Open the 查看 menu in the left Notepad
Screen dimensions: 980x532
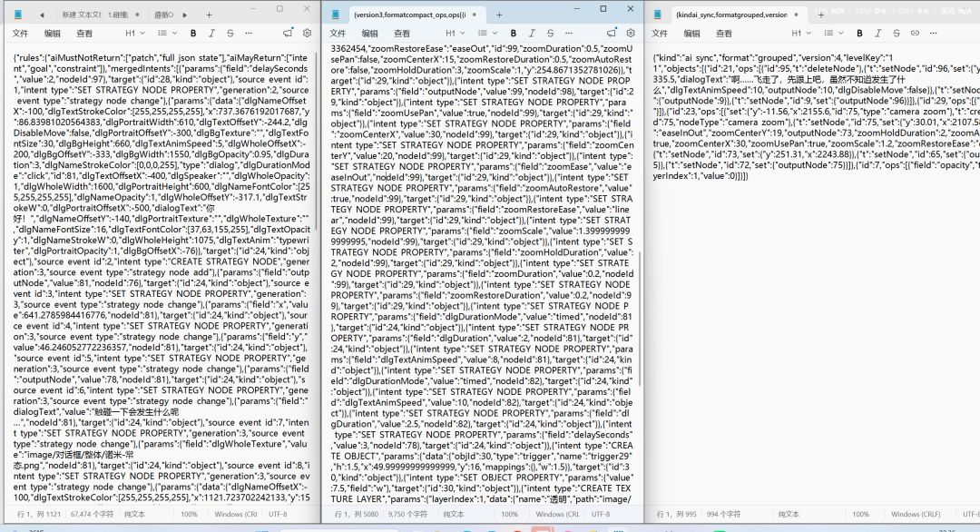[x=84, y=33]
